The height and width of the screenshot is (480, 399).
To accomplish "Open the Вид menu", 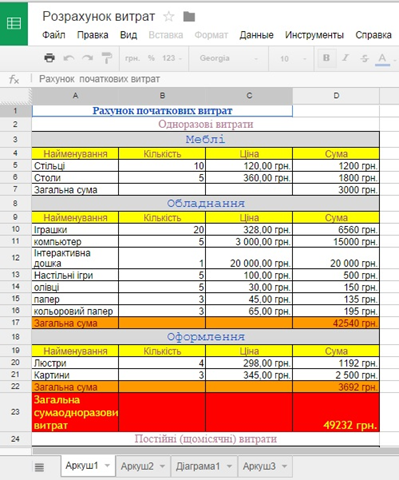I will click(x=128, y=35).
